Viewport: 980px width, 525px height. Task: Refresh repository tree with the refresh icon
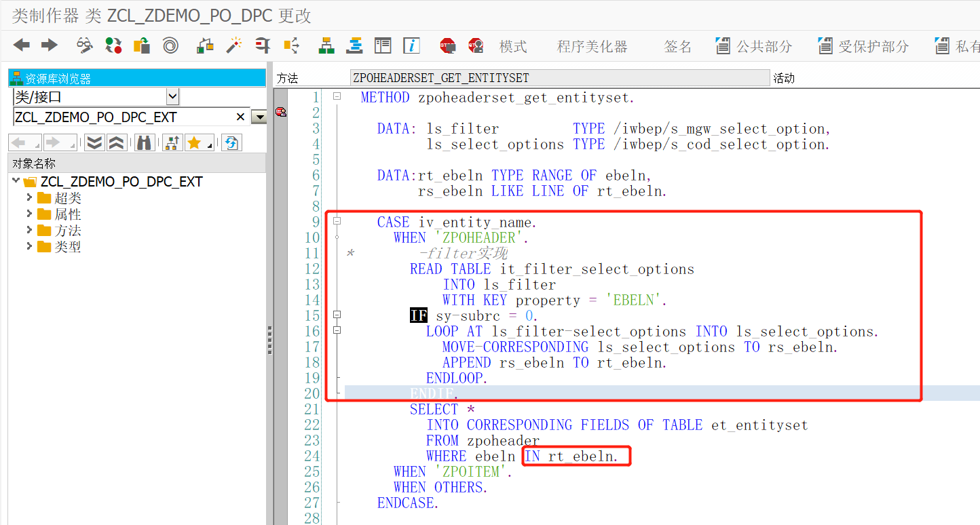(x=231, y=142)
